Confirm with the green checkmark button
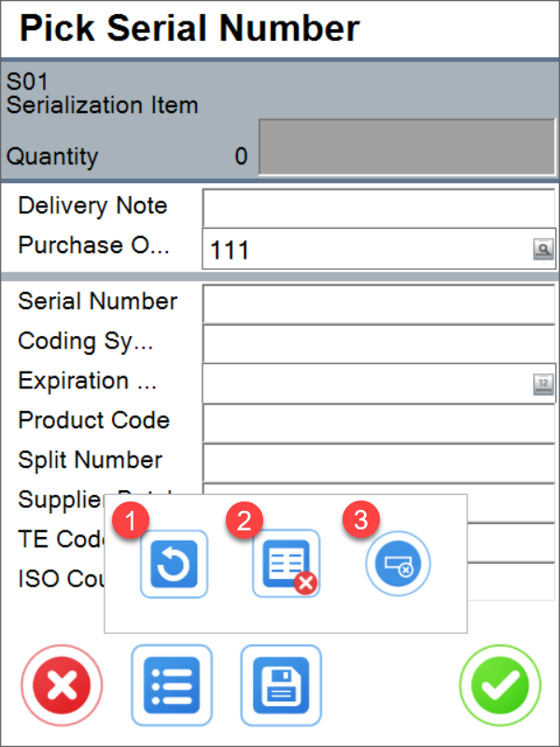The width and height of the screenshot is (560, 747). (499, 687)
